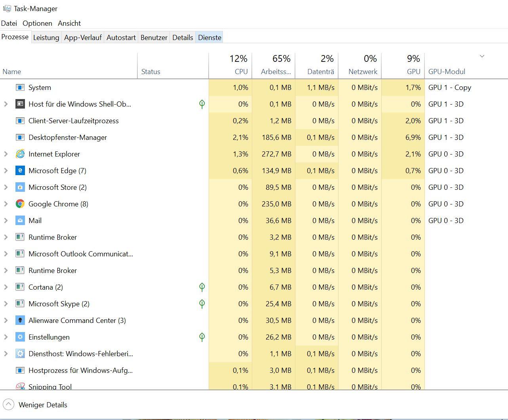
Task: Click the Windows Shell host process icon
Action: tap(20, 104)
